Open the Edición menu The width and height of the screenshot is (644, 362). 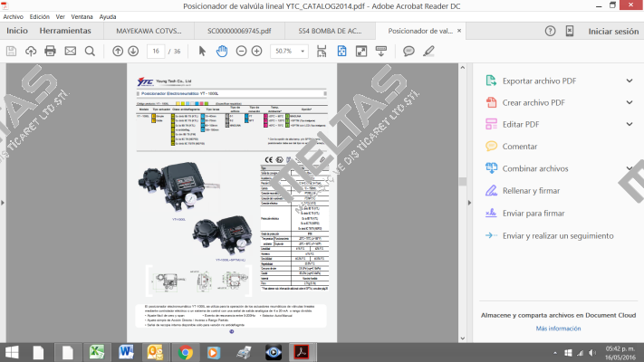[x=40, y=17]
